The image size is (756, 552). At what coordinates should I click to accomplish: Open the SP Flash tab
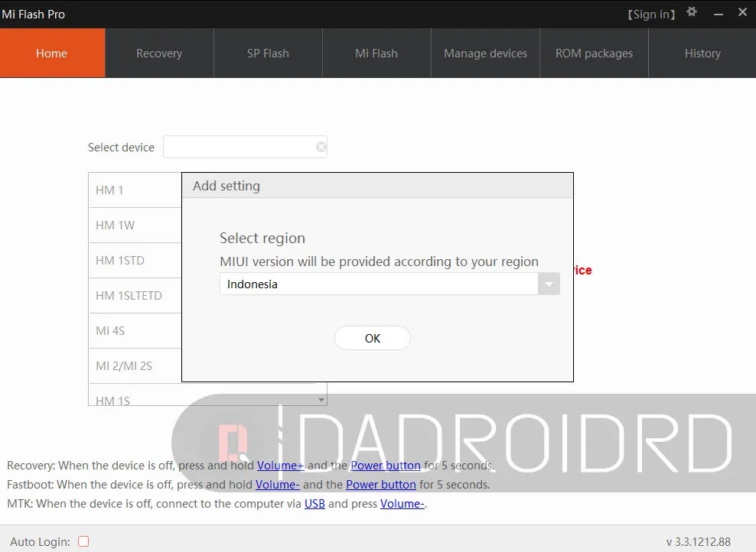pyautogui.click(x=268, y=53)
